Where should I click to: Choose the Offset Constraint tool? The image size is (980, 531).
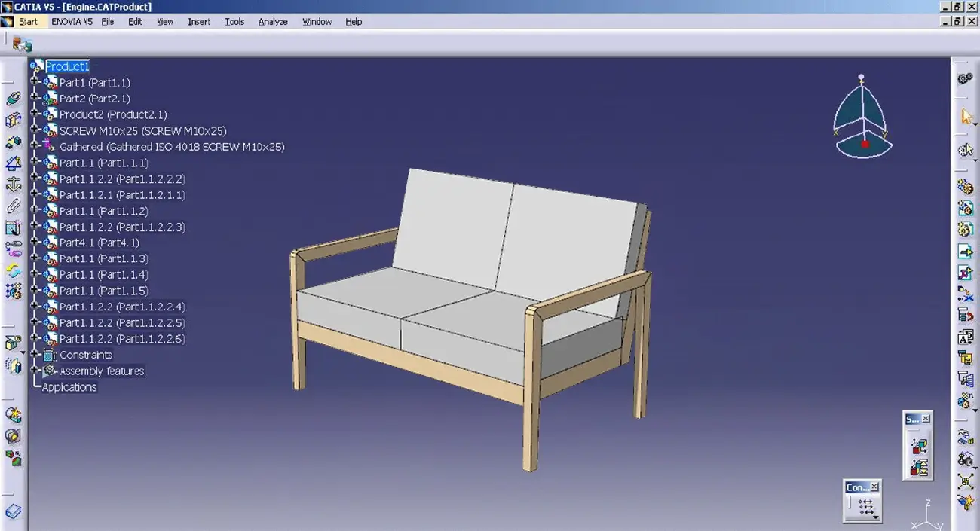point(13,142)
